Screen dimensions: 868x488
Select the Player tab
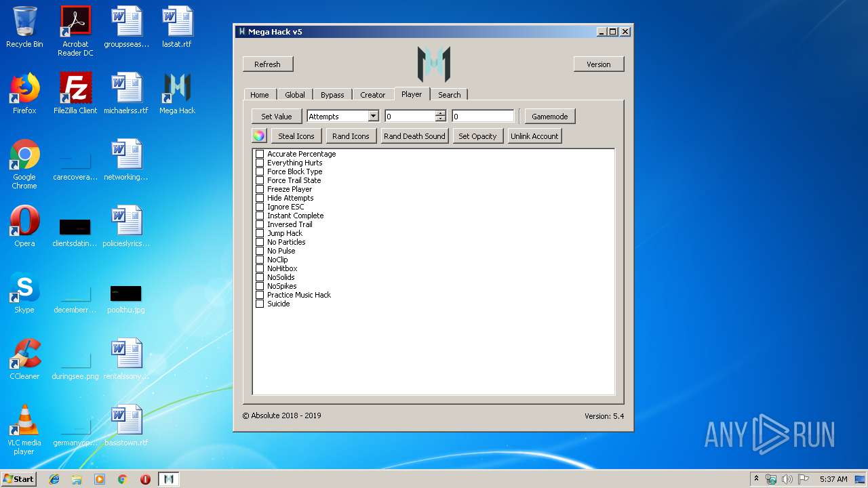[x=412, y=94]
